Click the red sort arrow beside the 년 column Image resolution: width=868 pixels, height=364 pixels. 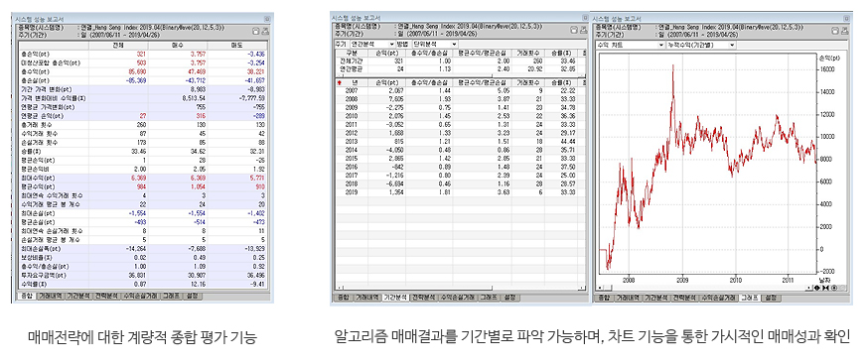[x=340, y=82]
